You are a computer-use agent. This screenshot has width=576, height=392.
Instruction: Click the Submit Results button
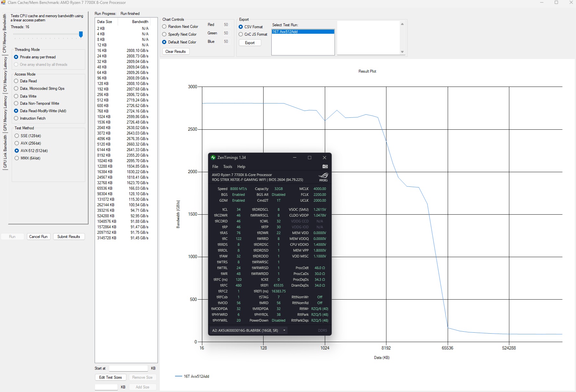pyautogui.click(x=69, y=237)
